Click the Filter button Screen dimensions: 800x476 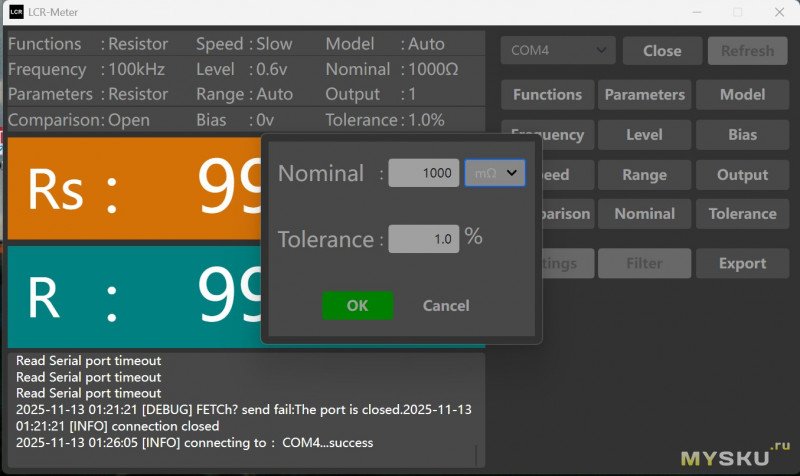644,263
